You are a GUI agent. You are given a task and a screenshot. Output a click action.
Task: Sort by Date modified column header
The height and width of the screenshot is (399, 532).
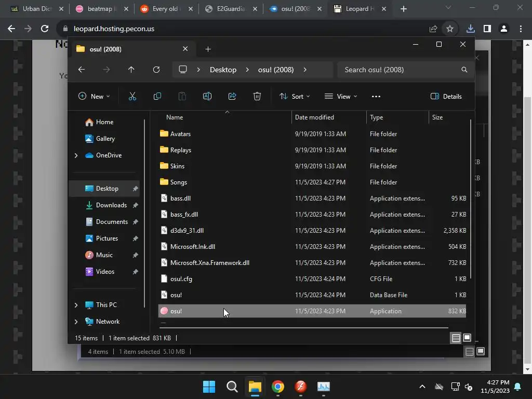329,117
